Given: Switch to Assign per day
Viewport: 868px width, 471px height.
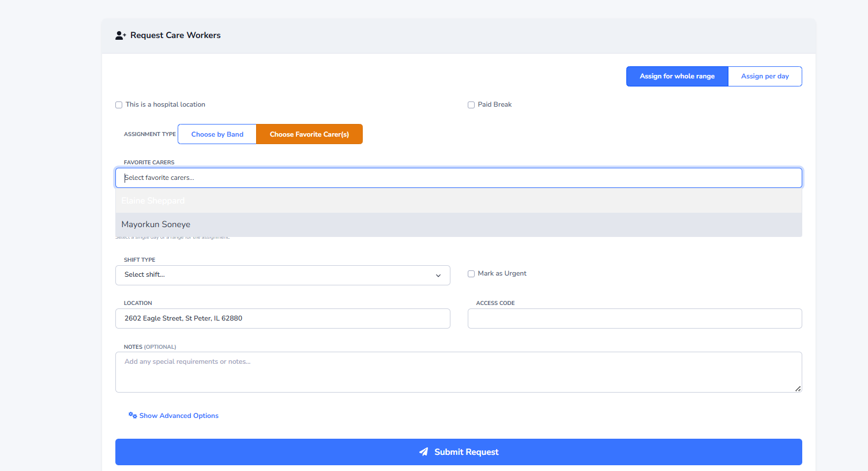Looking at the screenshot, I should 765,76.
